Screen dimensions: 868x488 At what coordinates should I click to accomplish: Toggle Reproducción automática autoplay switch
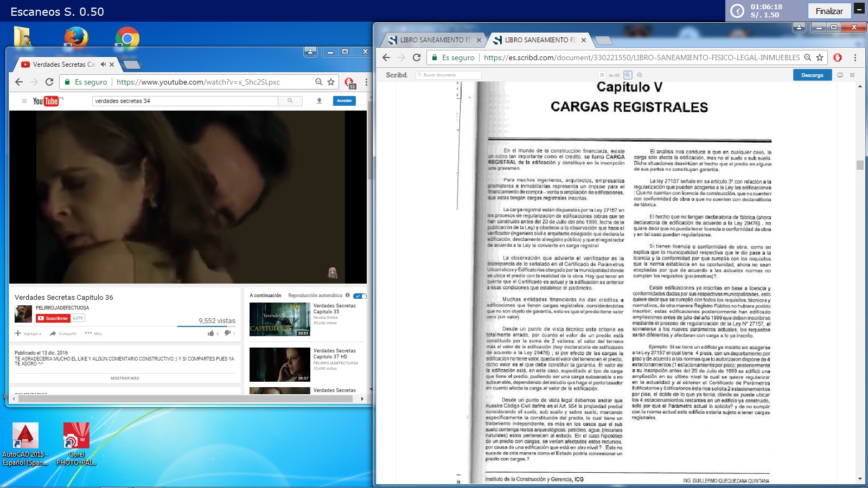[x=360, y=296]
